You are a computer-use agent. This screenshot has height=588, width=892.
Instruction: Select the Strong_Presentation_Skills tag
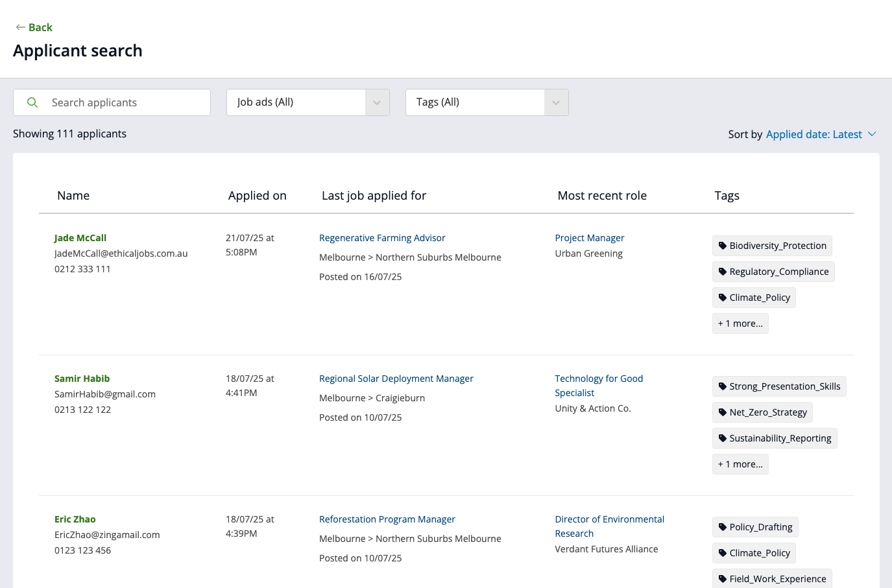(778, 386)
